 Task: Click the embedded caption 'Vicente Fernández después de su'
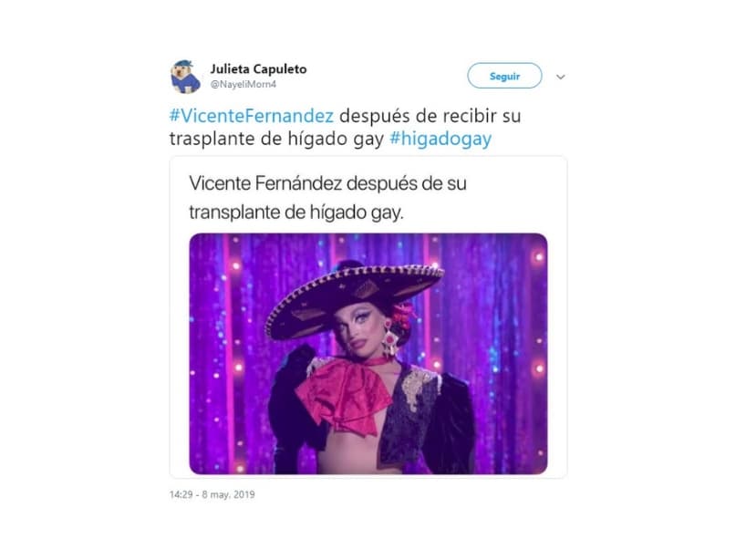(x=327, y=183)
